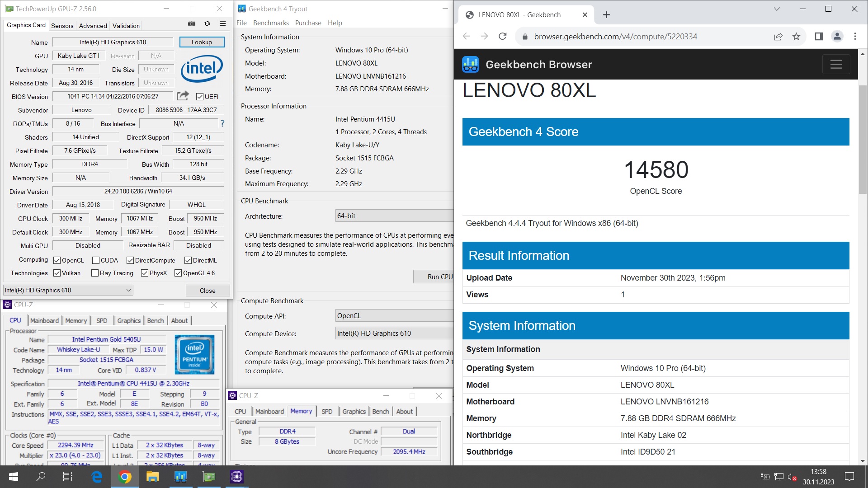The image size is (868, 488).
Task: Switch to Sensors tab in GPU-Z
Action: (62, 26)
